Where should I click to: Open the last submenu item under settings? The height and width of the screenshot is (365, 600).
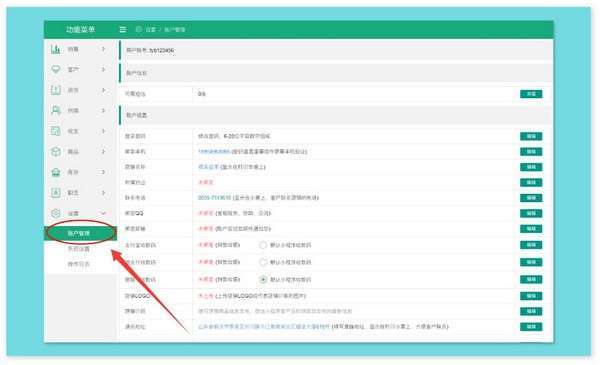79,264
